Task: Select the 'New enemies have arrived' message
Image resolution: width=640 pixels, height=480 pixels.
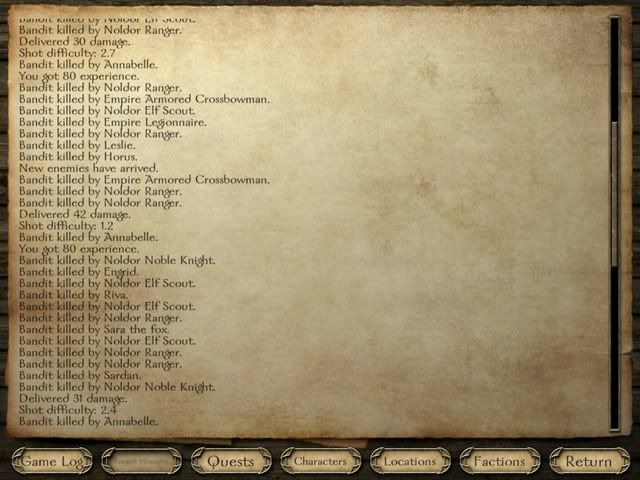Action: click(89, 168)
